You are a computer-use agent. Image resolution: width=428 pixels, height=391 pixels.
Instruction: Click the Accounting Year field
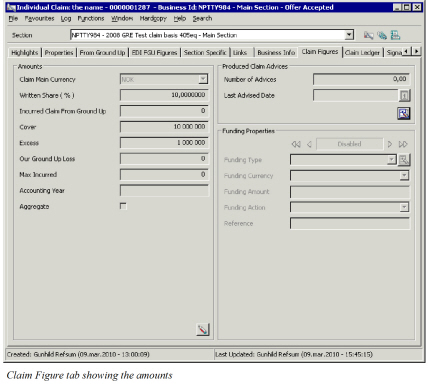click(164, 190)
